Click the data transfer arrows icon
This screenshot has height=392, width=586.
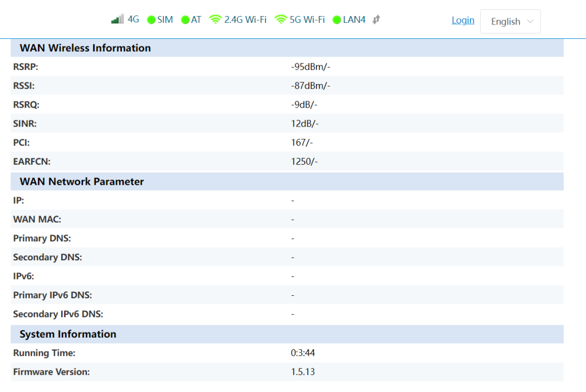pyautogui.click(x=376, y=19)
